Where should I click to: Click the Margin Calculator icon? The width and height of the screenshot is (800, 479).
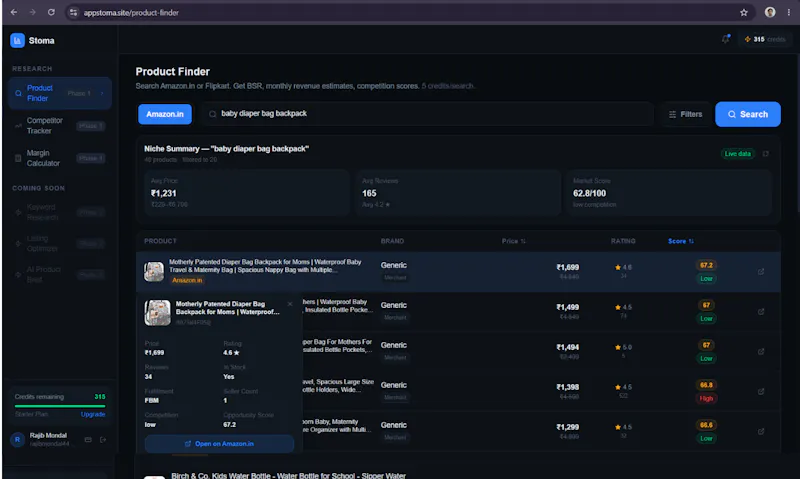[x=18, y=158]
